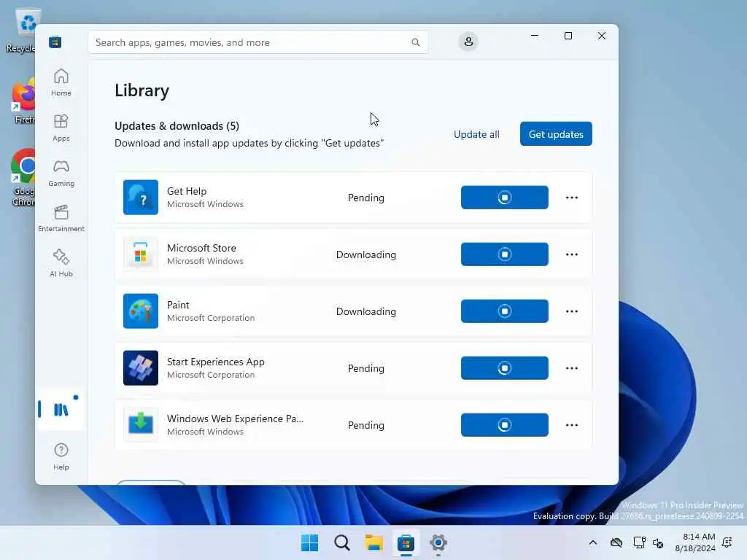747x560 pixels.
Task: Select the Recycle Bin desktop icon
Action: coord(25,31)
